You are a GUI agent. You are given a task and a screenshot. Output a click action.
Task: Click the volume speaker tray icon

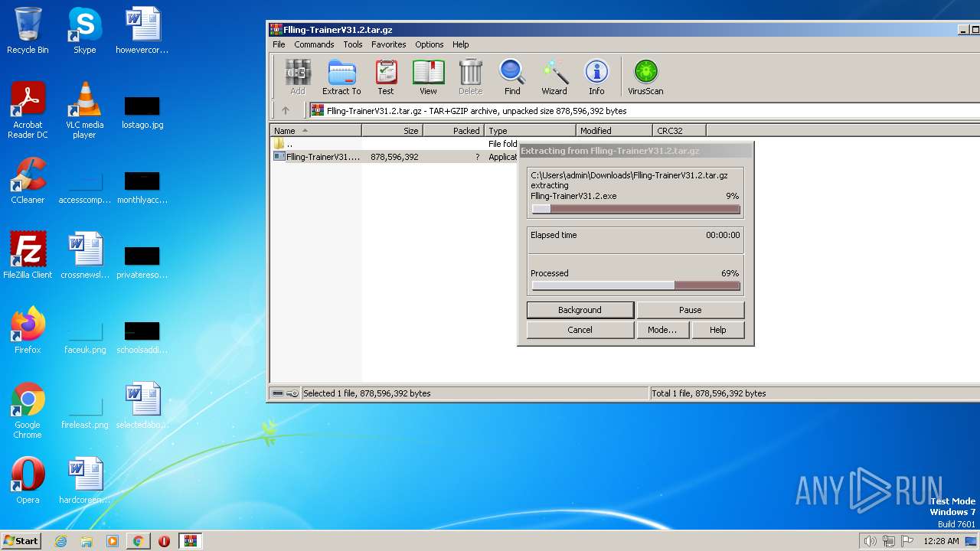click(870, 541)
